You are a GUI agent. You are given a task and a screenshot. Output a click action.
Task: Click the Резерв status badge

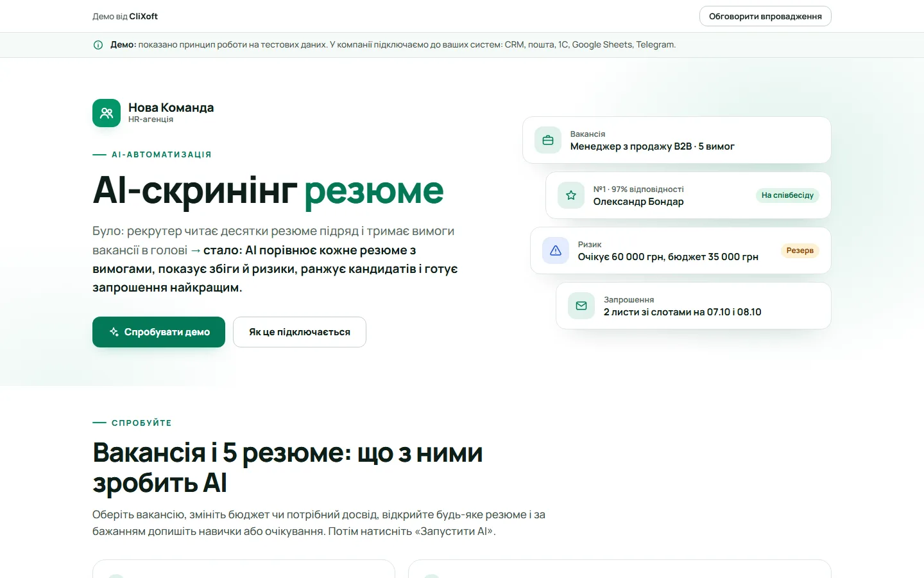click(x=800, y=250)
